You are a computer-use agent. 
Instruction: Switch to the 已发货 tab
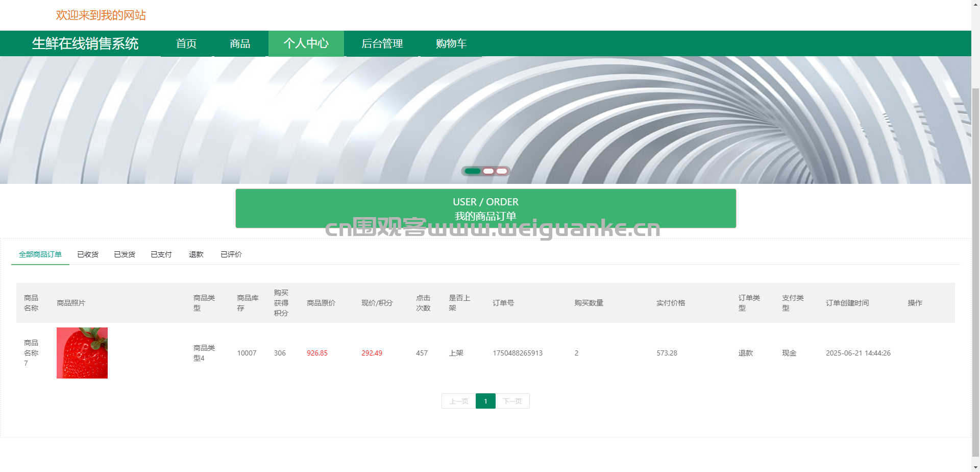(125, 254)
